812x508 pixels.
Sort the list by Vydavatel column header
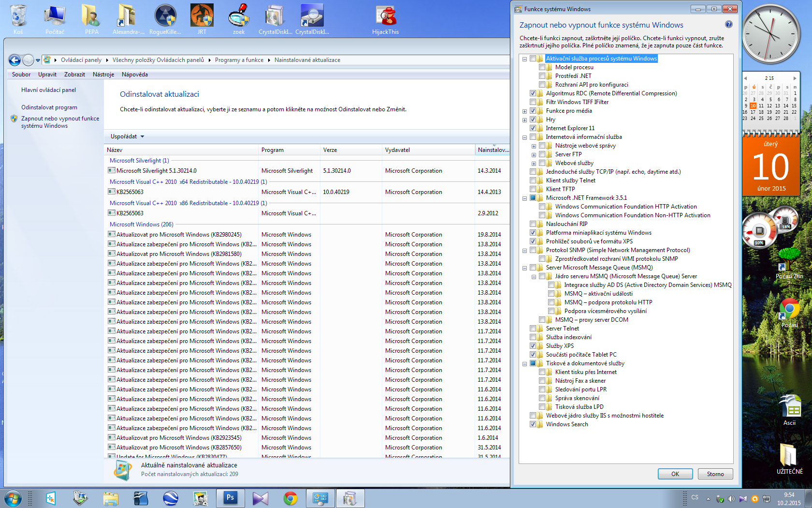coord(397,150)
